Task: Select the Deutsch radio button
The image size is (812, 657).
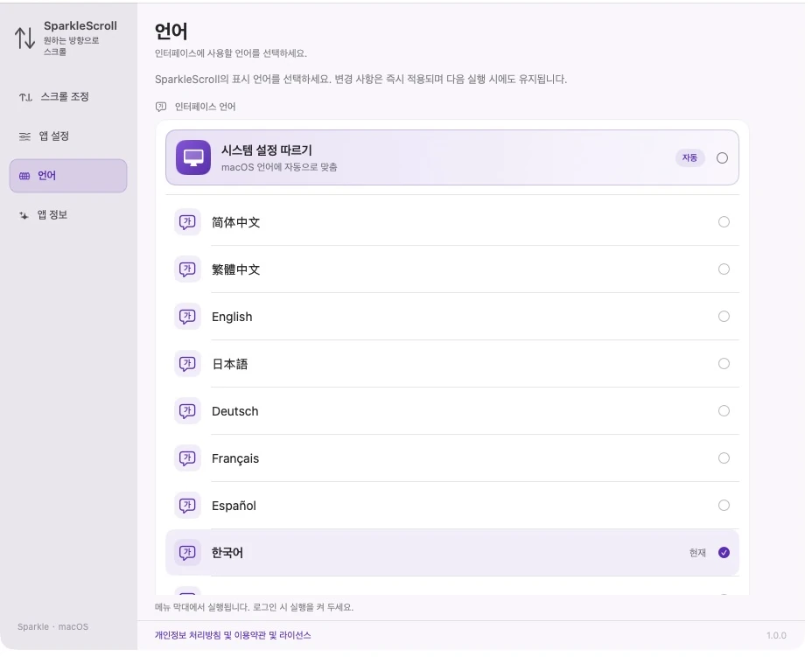Action: click(724, 411)
